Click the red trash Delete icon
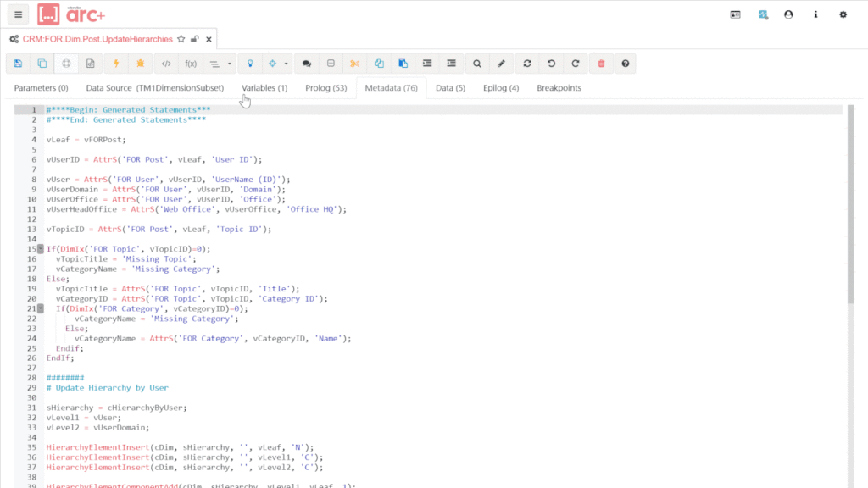This screenshot has width=868, height=488. (601, 64)
